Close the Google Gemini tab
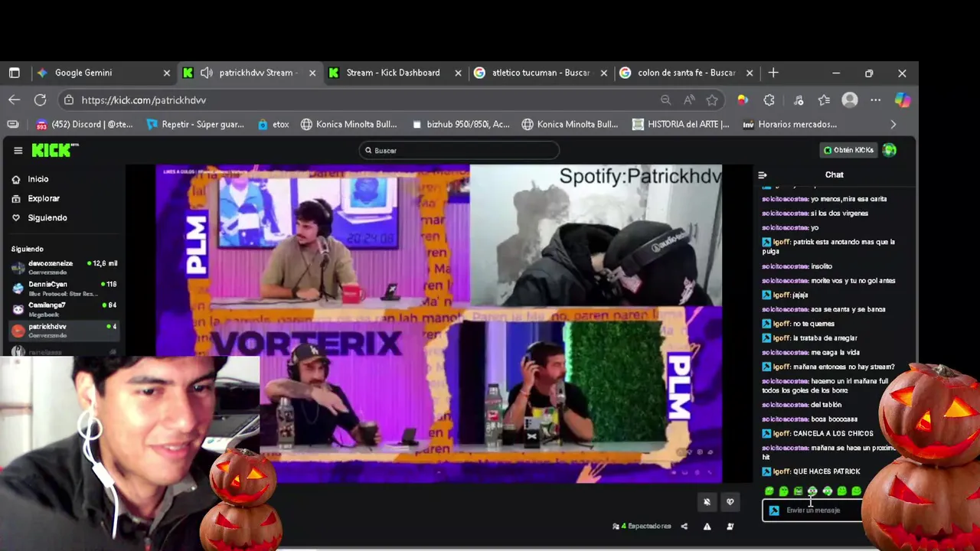Image resolution: width=980 pixels, height=551 pixels. coord(167,73)
